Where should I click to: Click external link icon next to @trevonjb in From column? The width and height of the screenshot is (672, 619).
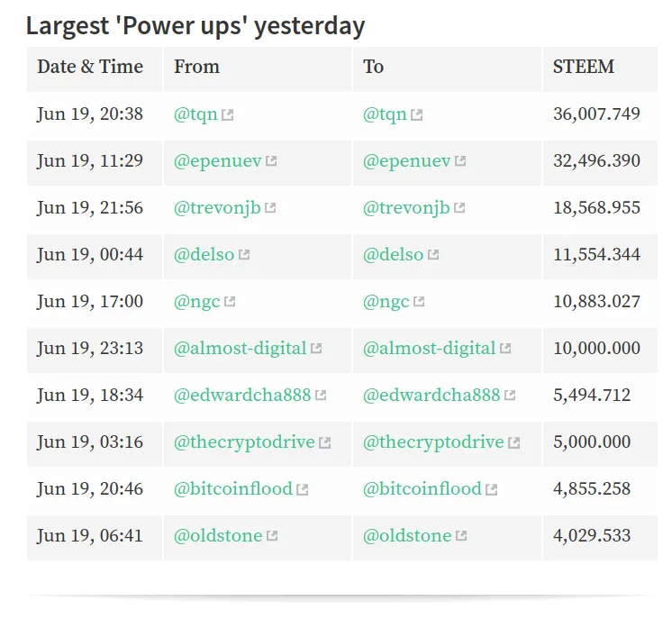[x=270, y=208]
